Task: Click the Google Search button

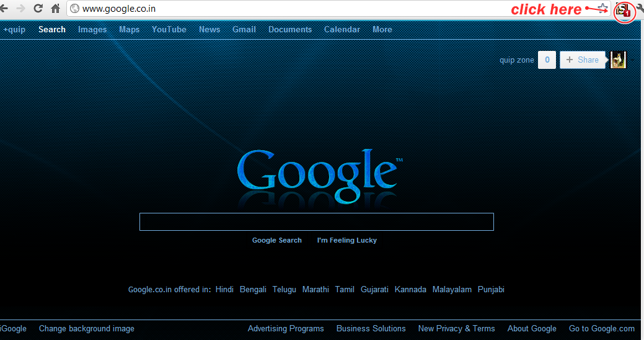Action: [277, 240]
